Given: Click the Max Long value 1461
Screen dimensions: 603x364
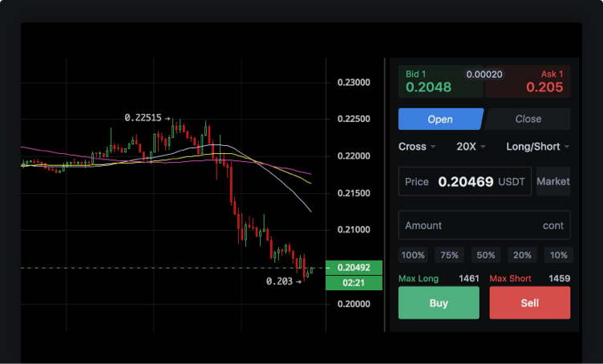Looking at the screenshot, I should [469, 278].
